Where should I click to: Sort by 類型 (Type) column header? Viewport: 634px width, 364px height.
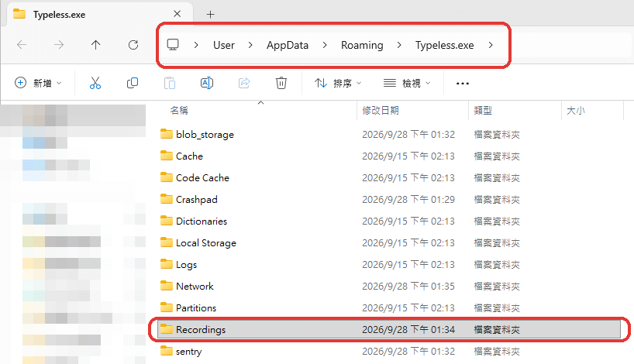point(483,110)
